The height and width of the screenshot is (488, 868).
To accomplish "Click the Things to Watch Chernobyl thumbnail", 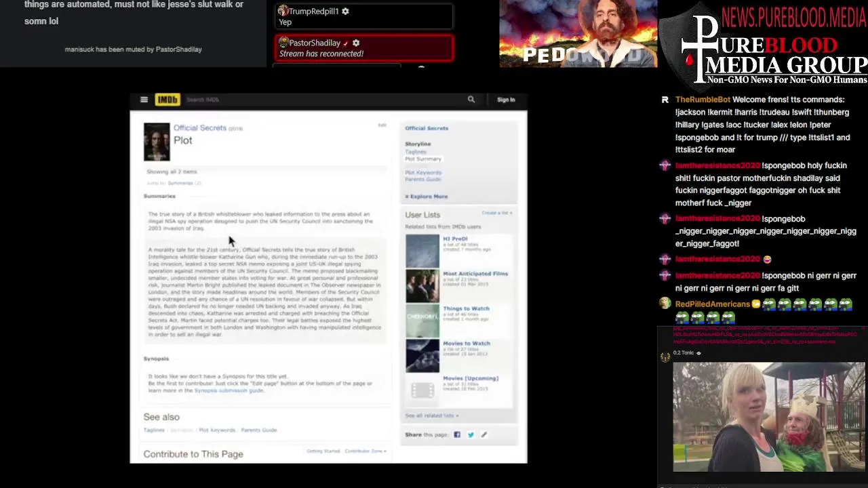I will pyautogui.click(x=422, y=321).
